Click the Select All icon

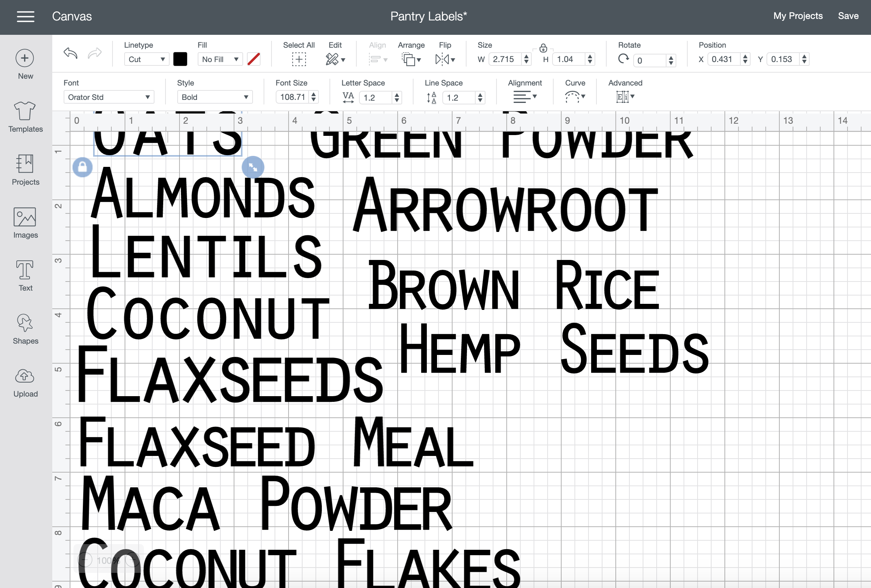click(x=299, y=59)
